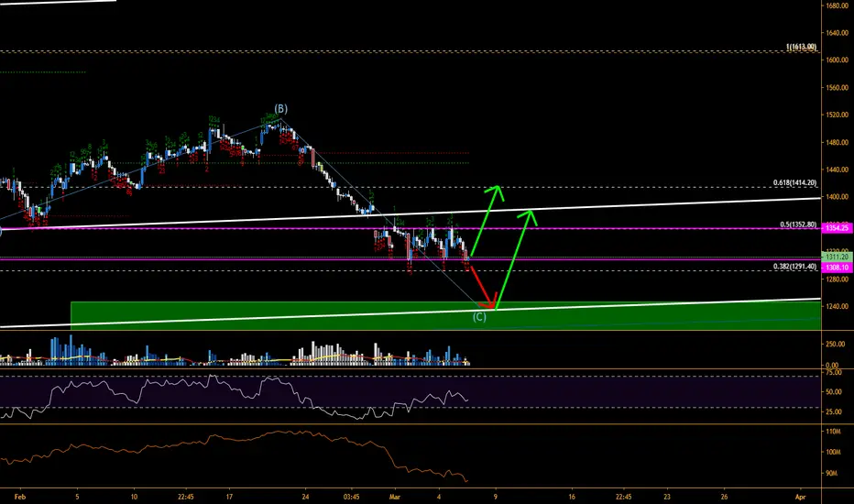The image size is (854, 504).
Task: Click the 03:45 time axis label
Action: 351,497
